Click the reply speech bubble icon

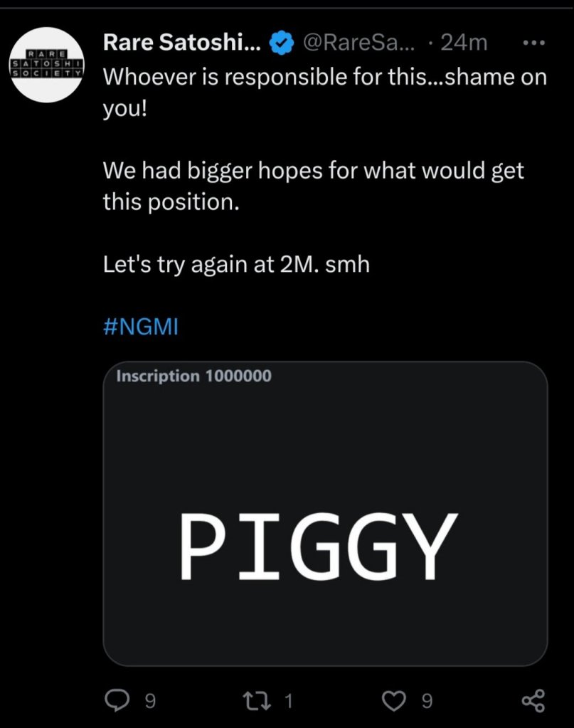(117, 701)
